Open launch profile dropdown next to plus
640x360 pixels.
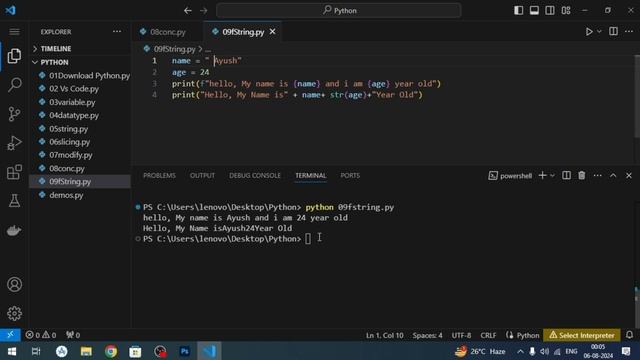552,176
